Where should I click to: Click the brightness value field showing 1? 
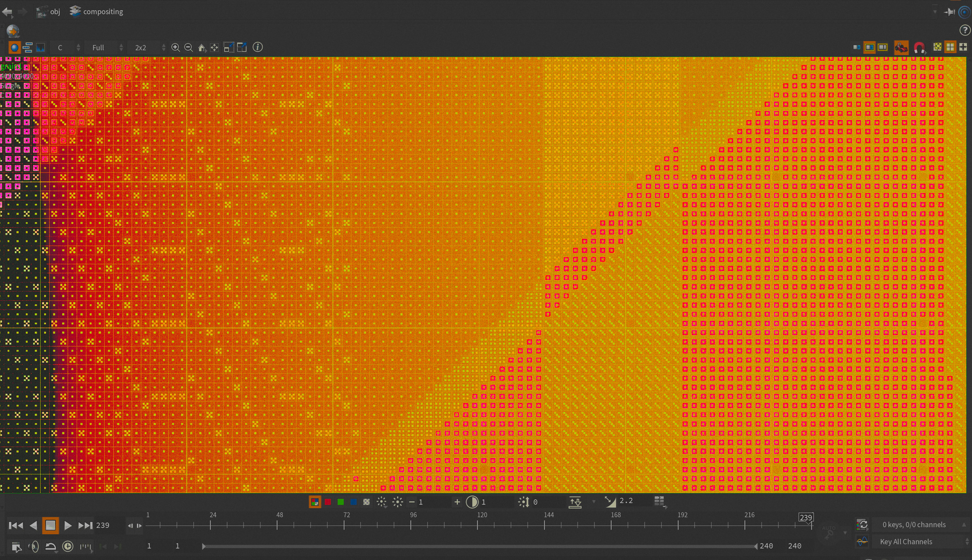434,502
